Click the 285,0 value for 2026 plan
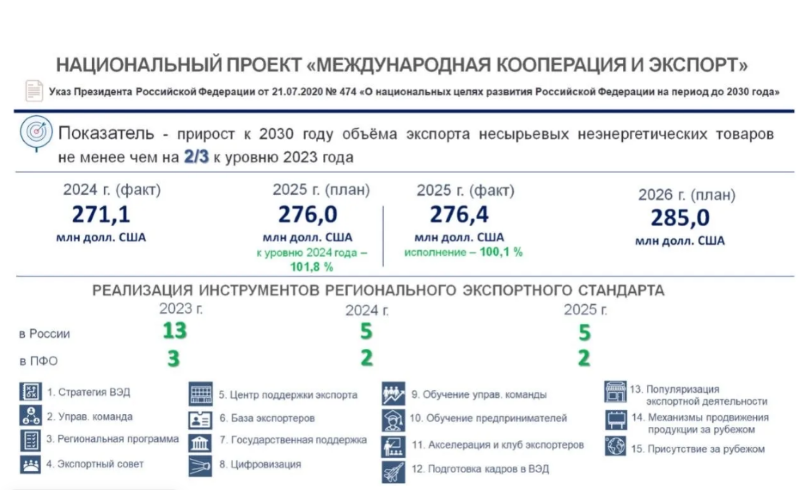The height and width of the screenshot is (490, 800). pos(680,217)
